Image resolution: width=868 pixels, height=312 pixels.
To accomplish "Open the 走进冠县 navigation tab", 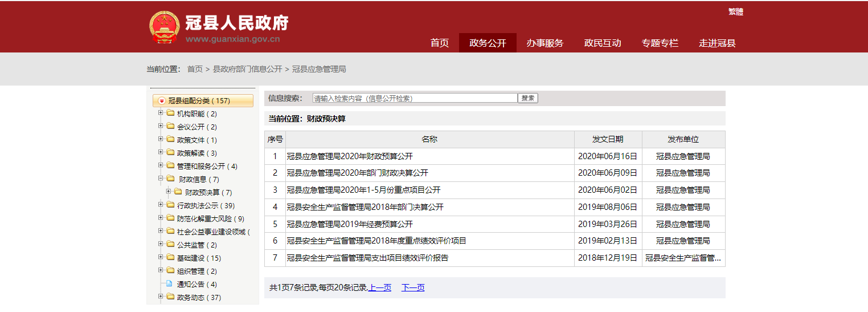I will (x=718, y=43).
